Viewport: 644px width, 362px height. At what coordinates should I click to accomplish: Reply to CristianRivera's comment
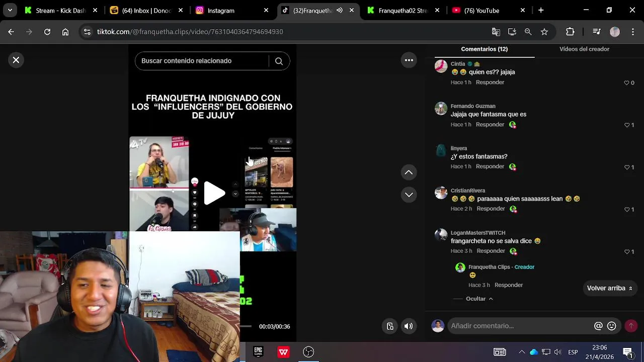491,209
